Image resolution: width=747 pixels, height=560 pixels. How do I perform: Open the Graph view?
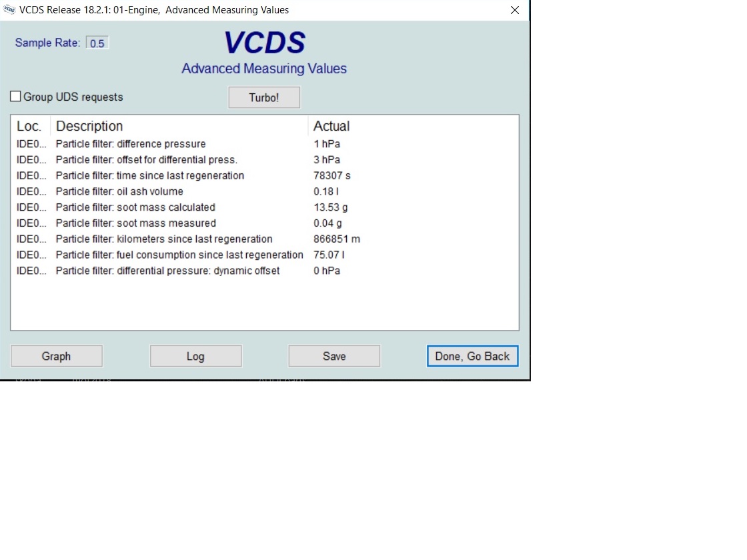[56, 356]
